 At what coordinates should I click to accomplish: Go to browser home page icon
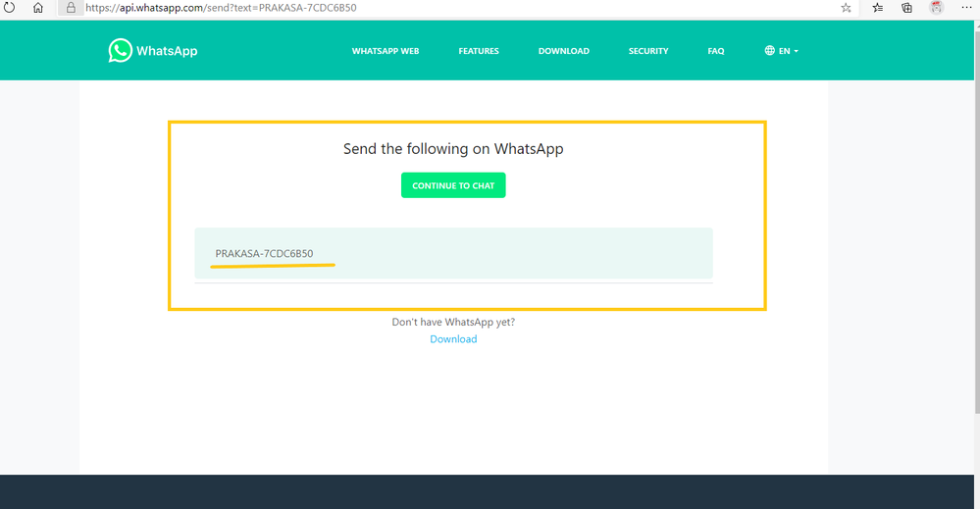38,8
